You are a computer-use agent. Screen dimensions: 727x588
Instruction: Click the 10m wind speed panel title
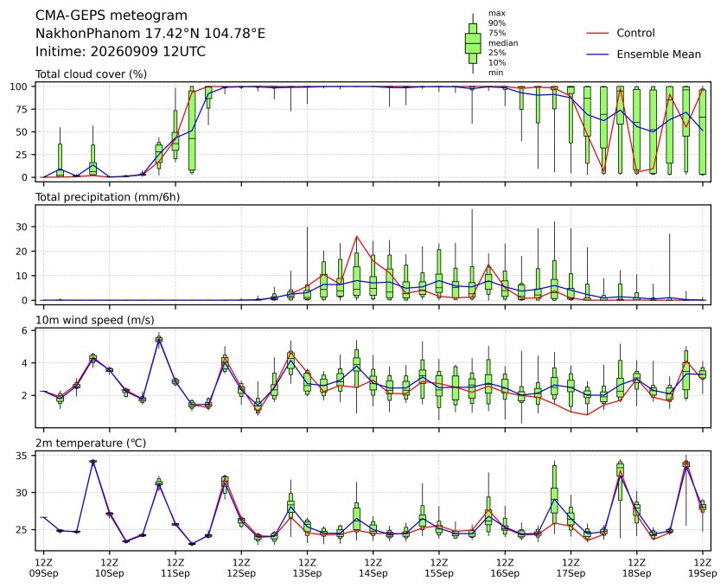point(95,320)
